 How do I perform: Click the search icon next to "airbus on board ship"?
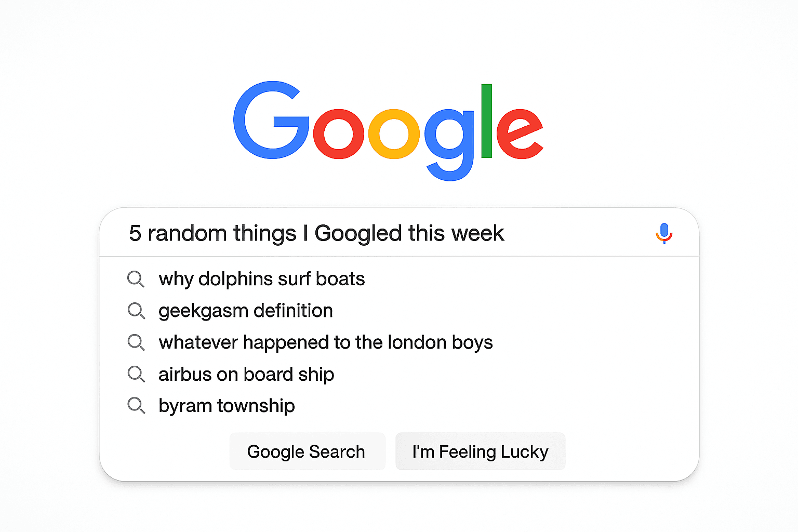tap(136, 374)
